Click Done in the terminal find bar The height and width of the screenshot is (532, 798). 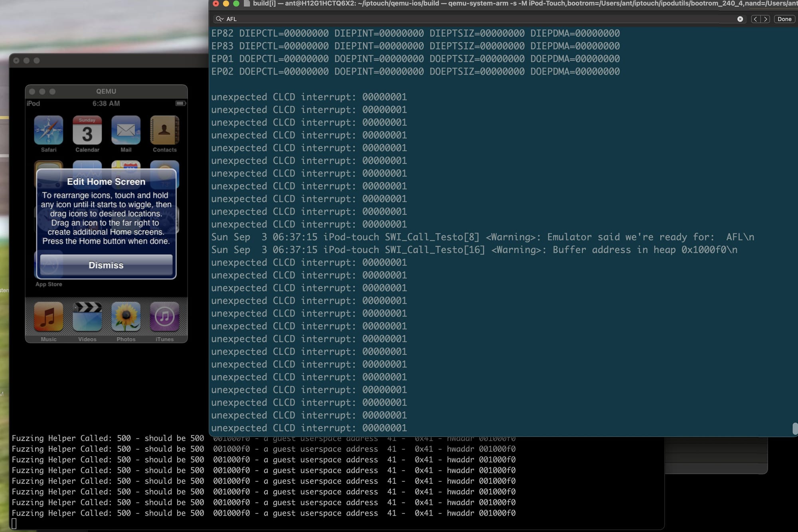point(784,19)
